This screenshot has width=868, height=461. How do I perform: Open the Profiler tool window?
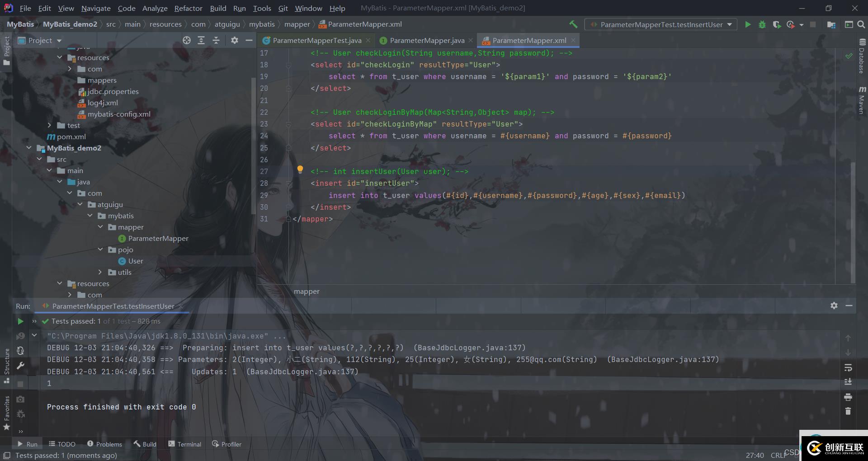coord(226,444)
